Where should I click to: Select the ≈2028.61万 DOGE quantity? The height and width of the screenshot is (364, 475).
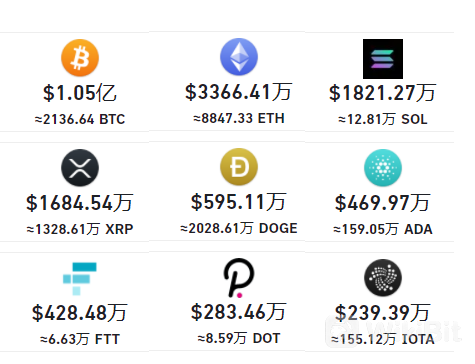[239, 228]
